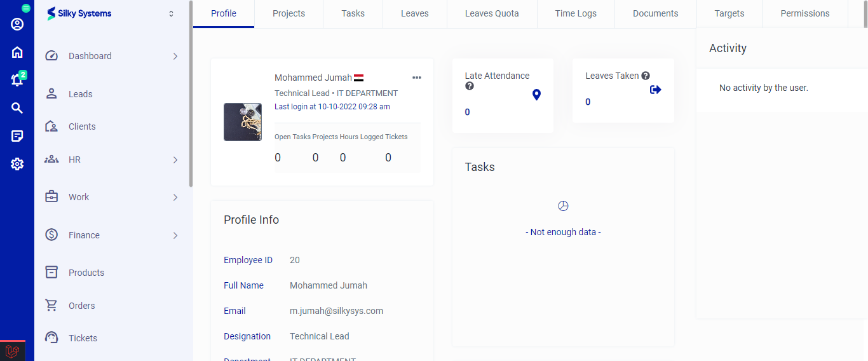868x361 pixels.
Task: Click the Late Attendance map pin icon
Action: coord(536,95)
